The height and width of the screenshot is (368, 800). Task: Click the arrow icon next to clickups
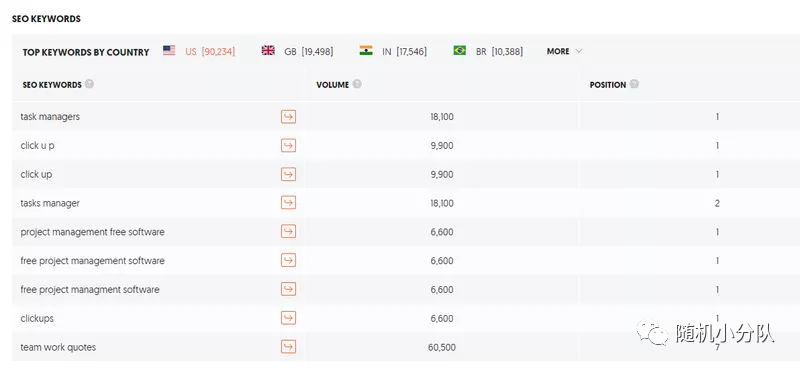click(288, 318)
